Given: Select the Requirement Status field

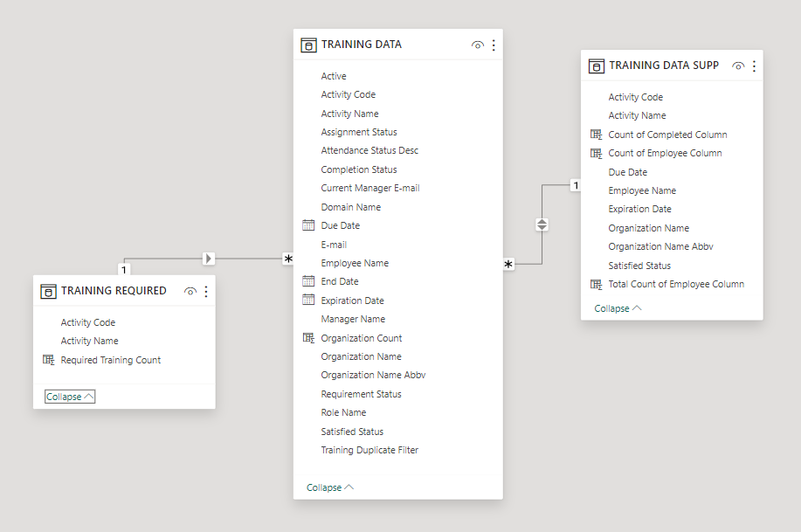Looking at the screenshot, I should tap(361, 394).
